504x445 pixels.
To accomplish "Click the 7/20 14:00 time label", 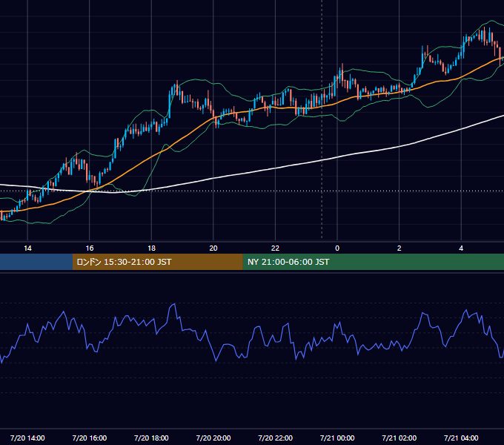I will (27, 438).
